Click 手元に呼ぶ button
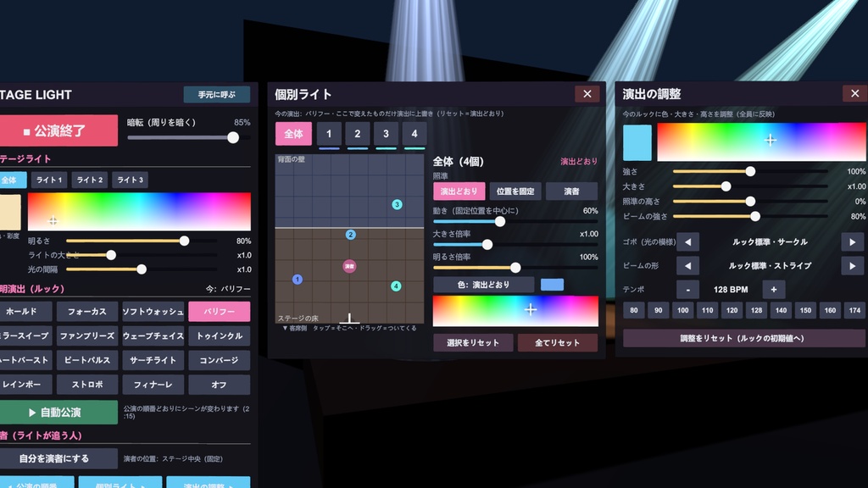 (x=217, y=95)
